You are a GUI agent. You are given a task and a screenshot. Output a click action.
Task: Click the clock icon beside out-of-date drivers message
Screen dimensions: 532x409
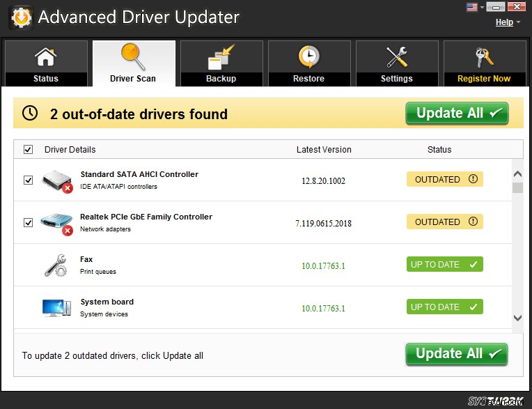coord(30,113)
